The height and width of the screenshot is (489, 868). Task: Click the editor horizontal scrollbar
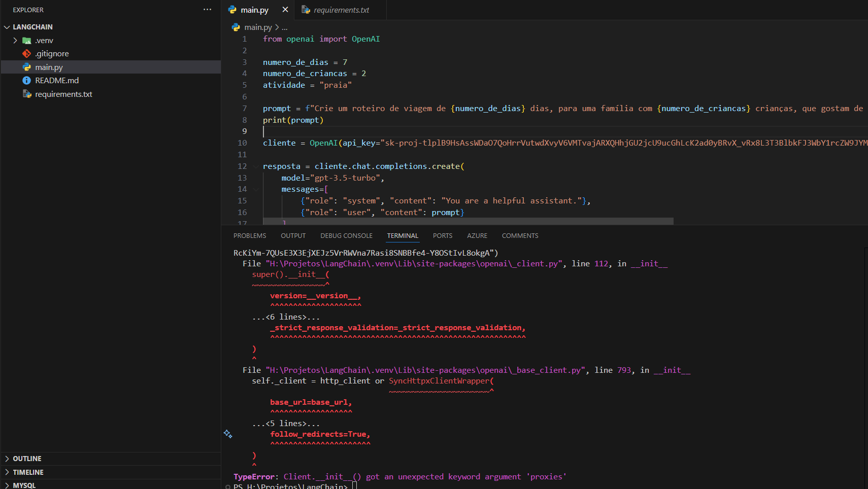[x=468, y=221]
